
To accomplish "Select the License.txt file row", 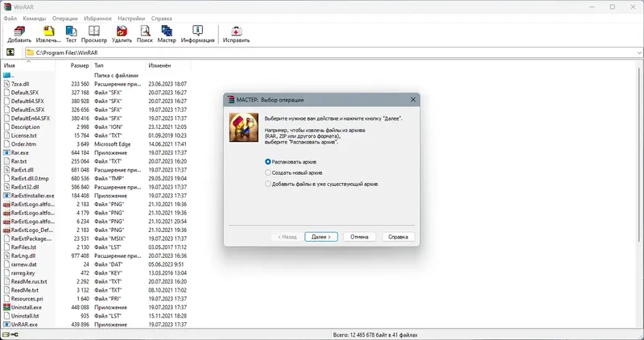I will pyautogui.click(x=95, y=135).
